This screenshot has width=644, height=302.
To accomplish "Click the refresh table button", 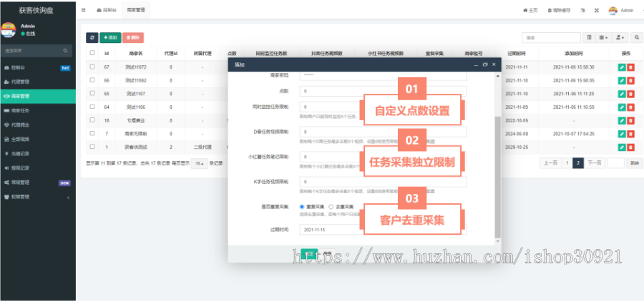I will click(x=92, y=37).
